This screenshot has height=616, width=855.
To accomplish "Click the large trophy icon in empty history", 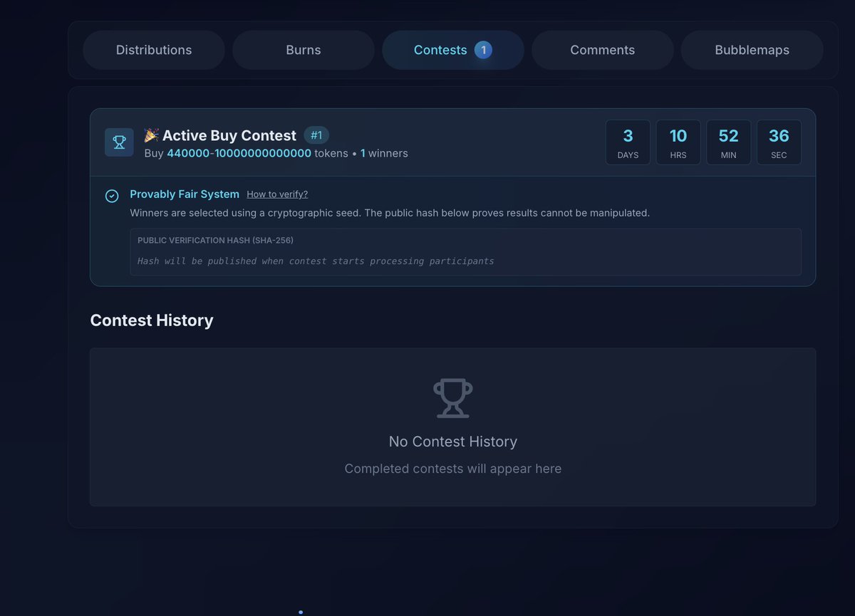I will tap(453, 398).
